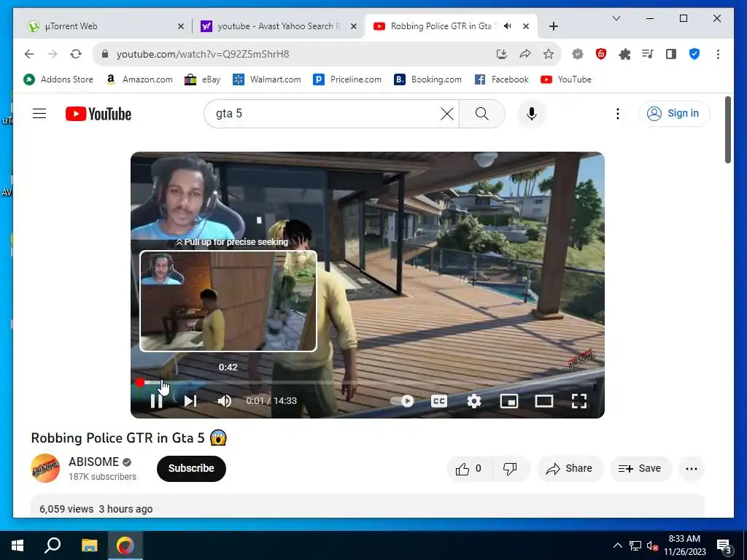
Task: Share this page from address bar
Action: coord(525,54)
